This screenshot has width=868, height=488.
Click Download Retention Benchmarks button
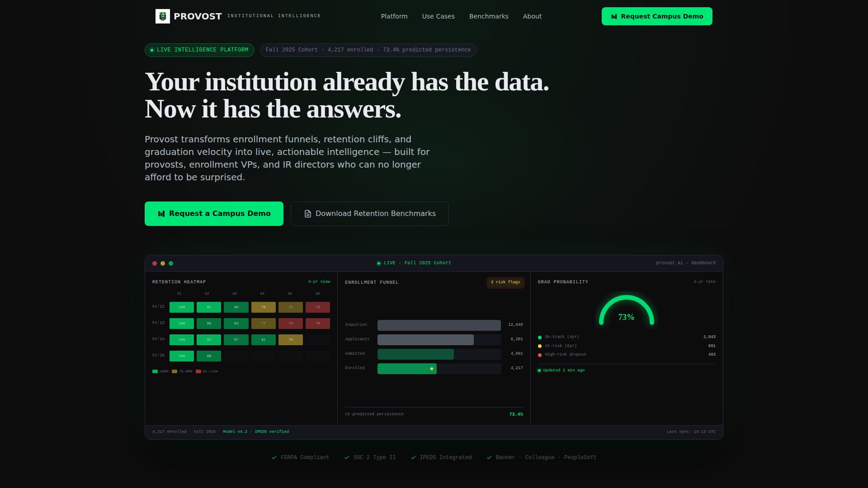[370, 214]
